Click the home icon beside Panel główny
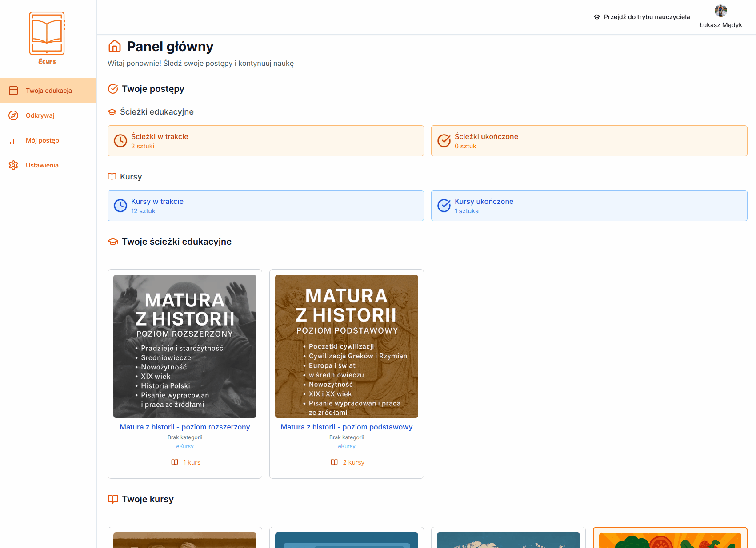756x548 pixels. point(115,46)
